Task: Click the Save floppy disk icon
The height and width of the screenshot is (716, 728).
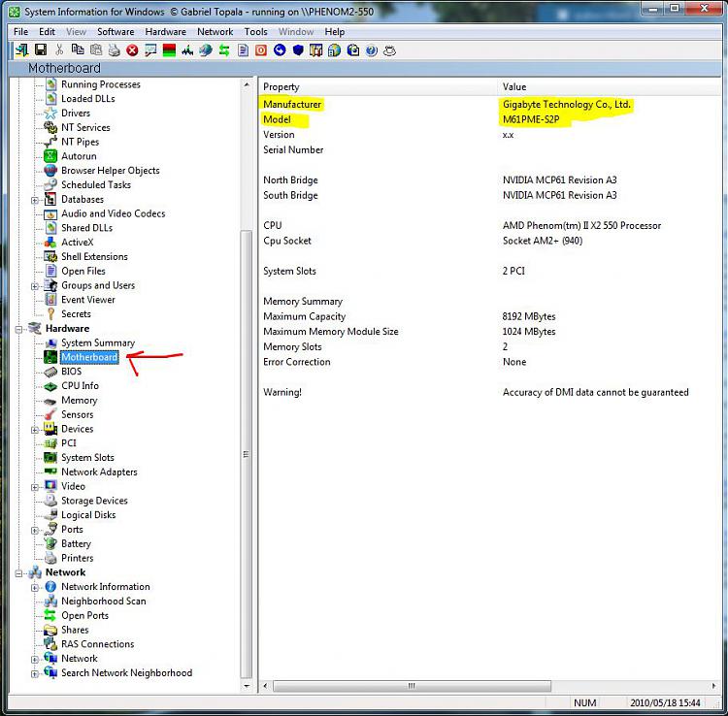Action: (x=41, y=50)
